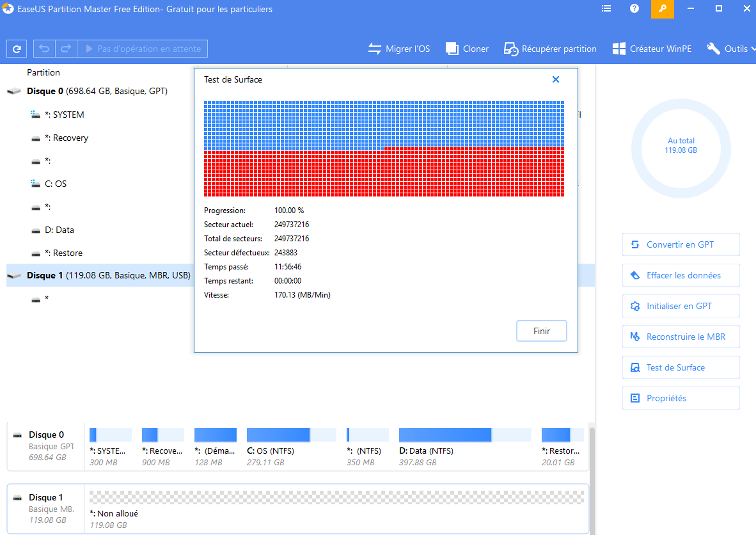Select the Recovery partition row

(x=66, y=138)
